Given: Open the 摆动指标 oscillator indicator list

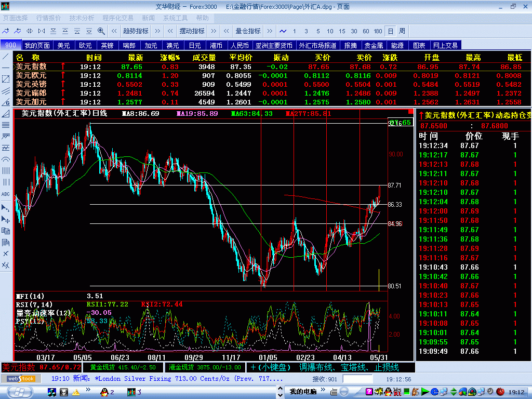Looking at the screenshot, I should pos(192,31).
